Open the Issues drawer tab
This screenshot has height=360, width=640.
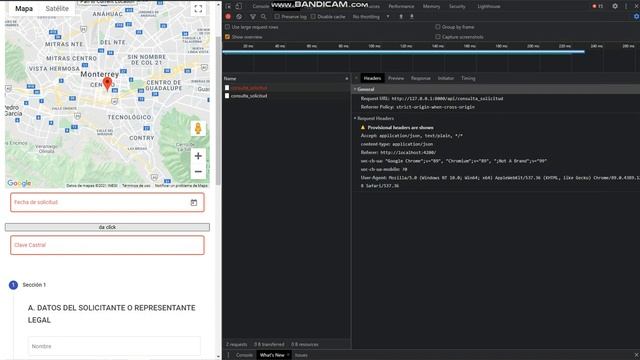click(x=301, y=355)
